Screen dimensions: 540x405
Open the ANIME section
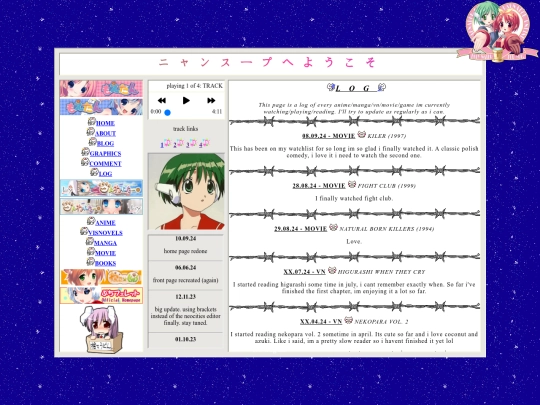click(105, 223)
